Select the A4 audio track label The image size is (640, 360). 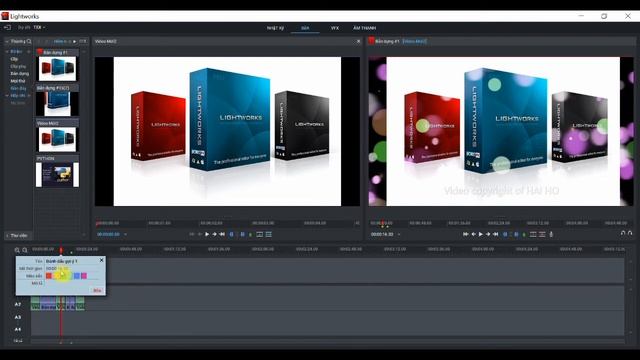coord(18,329)
